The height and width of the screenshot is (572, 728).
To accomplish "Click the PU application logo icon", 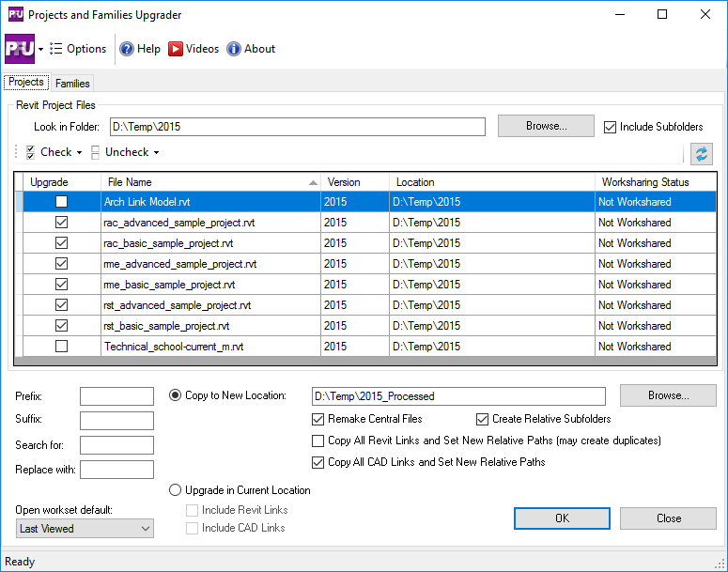I will point(20,49).
